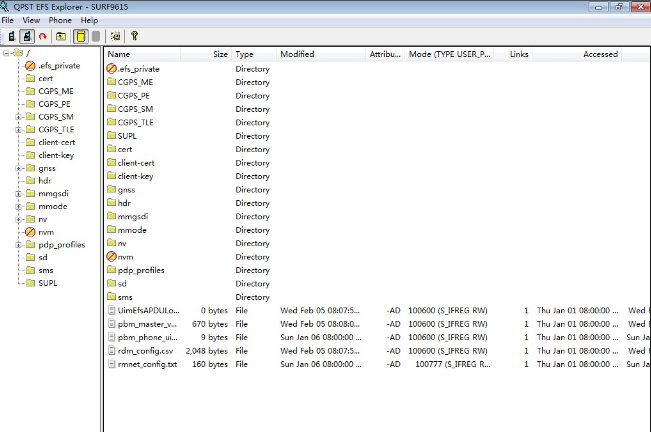Image resolution: width=651 pixels, height=432 pixels.
Task: Expand the gnss folder in tree
Action: tap(18, 168)
